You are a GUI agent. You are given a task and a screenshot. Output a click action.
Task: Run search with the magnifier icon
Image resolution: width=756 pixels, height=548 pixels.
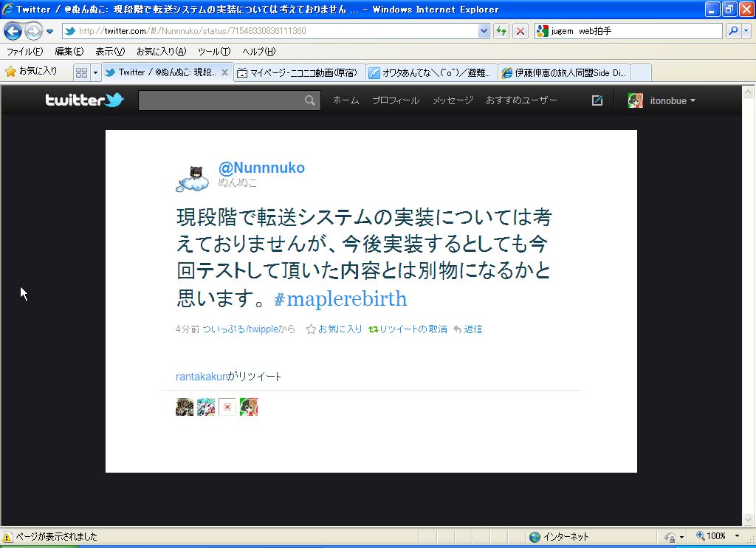(733, 31)
